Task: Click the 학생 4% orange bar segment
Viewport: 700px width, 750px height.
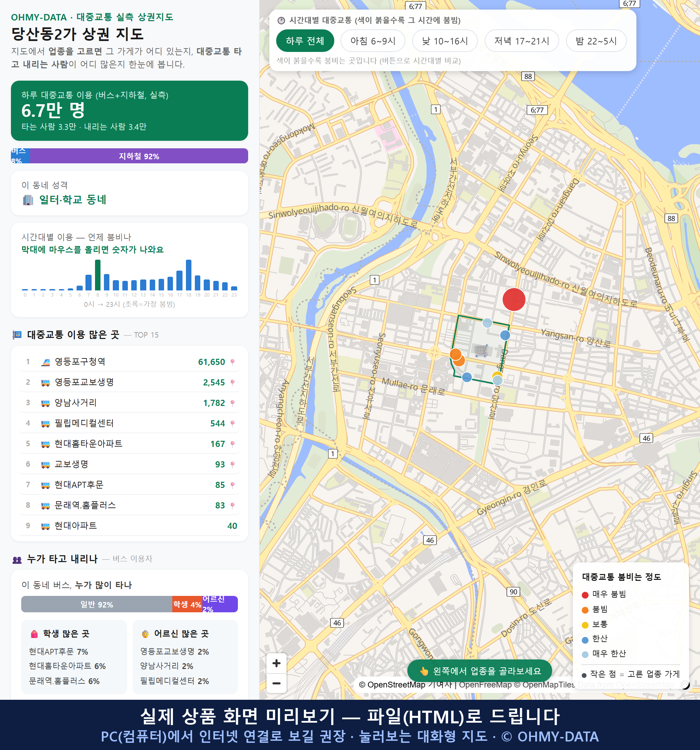Action: (x=187, y=604)
